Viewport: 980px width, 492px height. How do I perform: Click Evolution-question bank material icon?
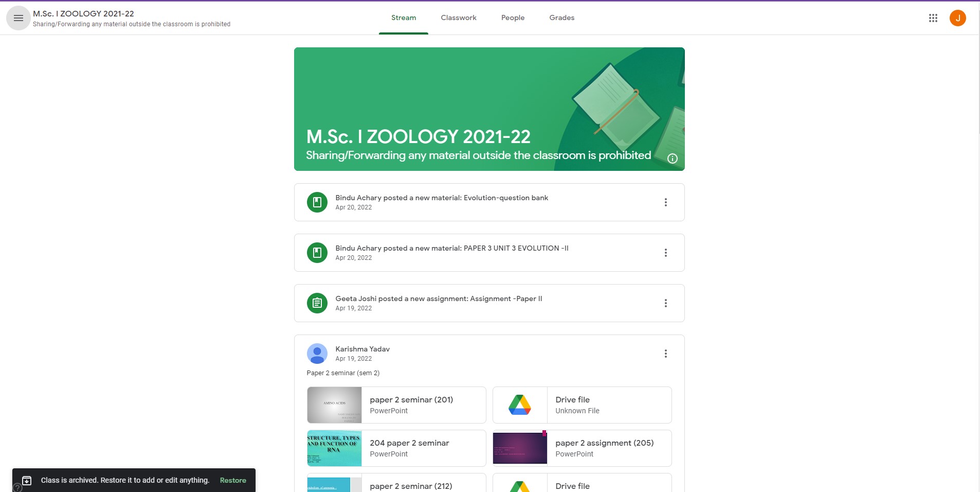(317, 202)
